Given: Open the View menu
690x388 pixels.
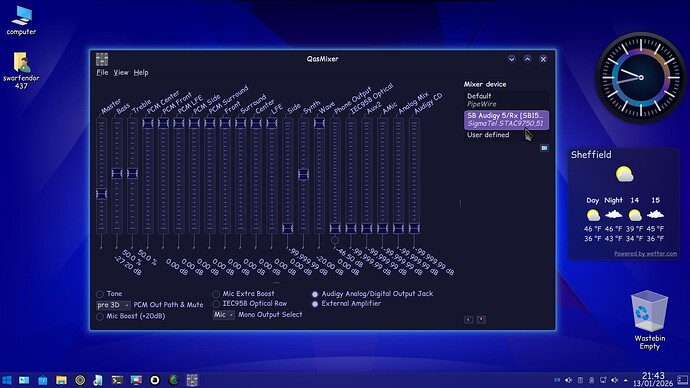Looking at the screenshot, I should coord(121,73).
